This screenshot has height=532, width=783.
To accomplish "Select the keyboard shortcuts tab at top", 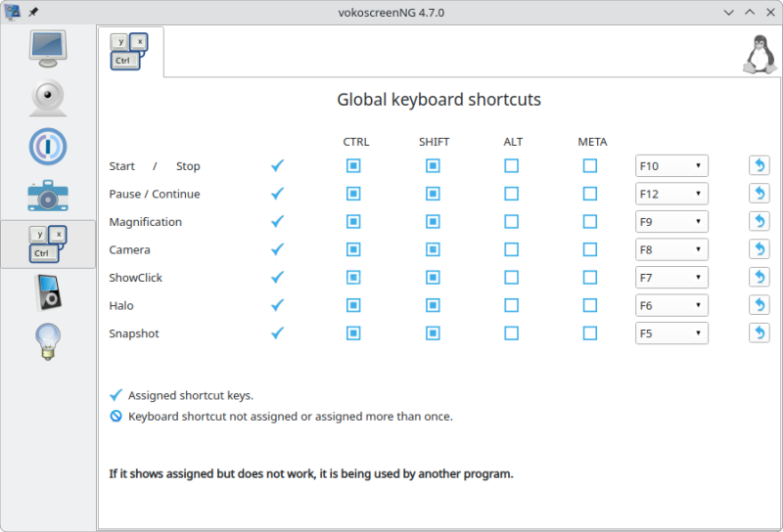I will pyautogui.click(x=130, y=52).
